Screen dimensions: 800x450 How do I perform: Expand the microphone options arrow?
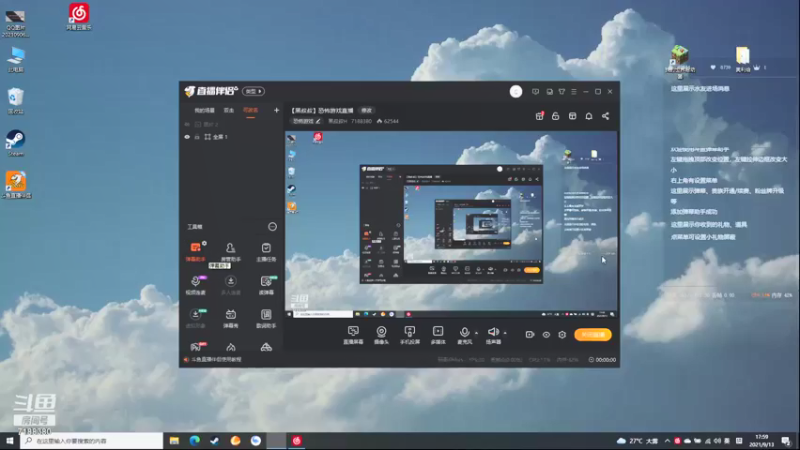pyautogui.click(x=477, y=333)
